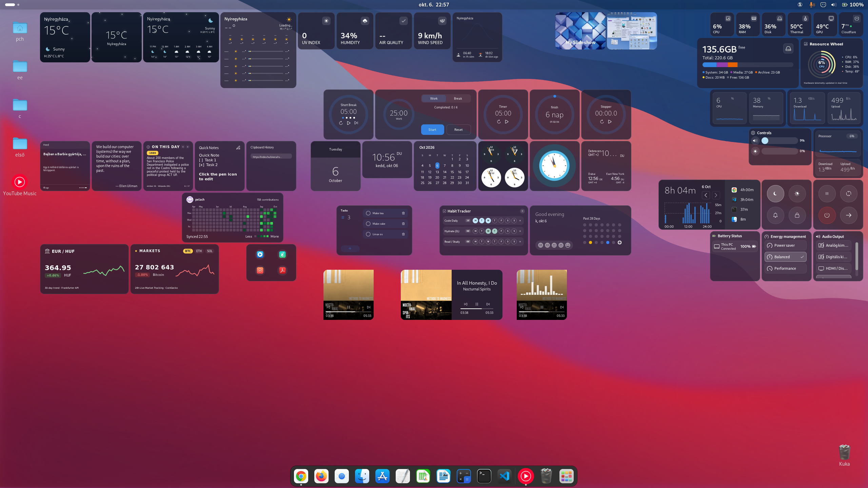The width and height of the screenshot is (868, 488).
Task: Toggle Monday in the Hydrate (2L) habit
Action: [x=475, y=231]
